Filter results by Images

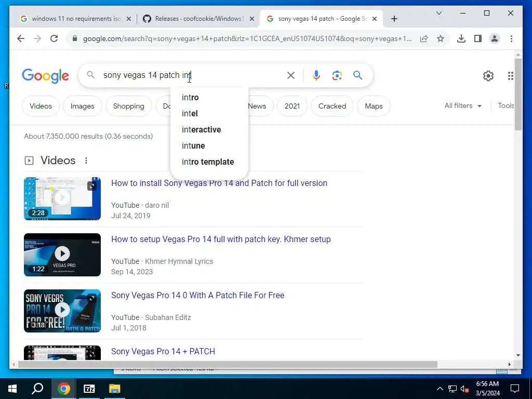click(82, 106)
